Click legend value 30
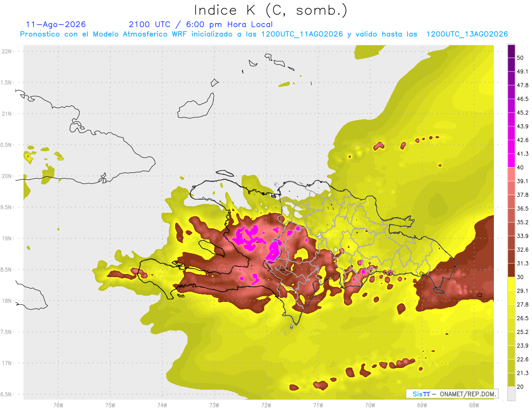The height and width of the screenshot is (411, 532). point(520,277)
